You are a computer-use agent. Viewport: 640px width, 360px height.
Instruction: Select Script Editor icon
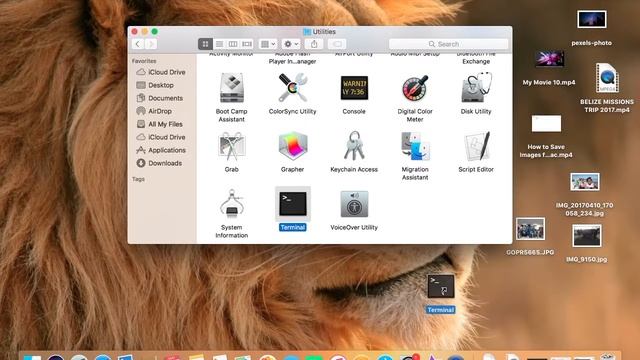coord(476,146)
